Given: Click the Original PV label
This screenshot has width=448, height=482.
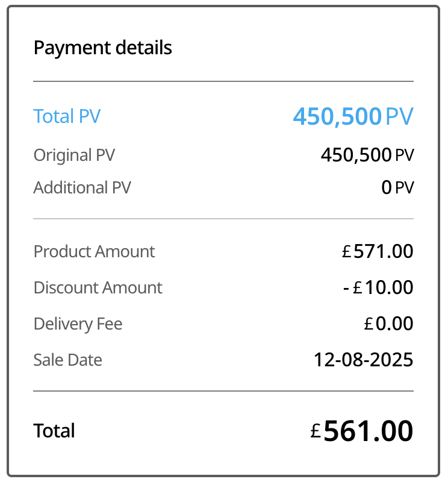Looking at the screenshot, I should point(74,155).
